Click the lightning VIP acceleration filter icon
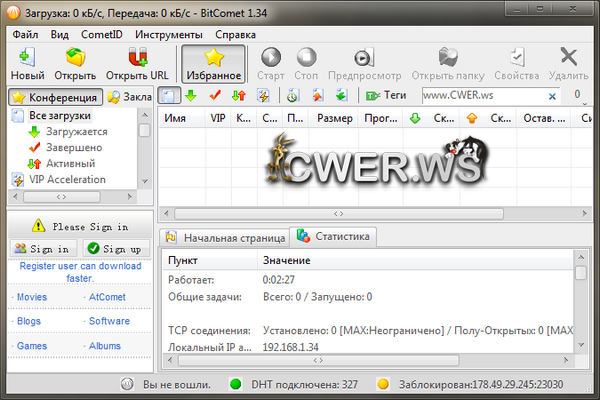 tap(263, 95)
